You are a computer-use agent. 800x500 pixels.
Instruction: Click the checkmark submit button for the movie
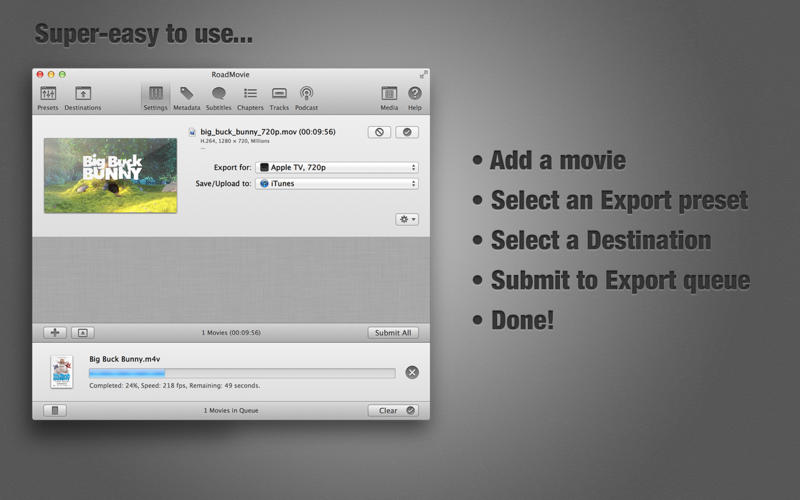point(407,132)
